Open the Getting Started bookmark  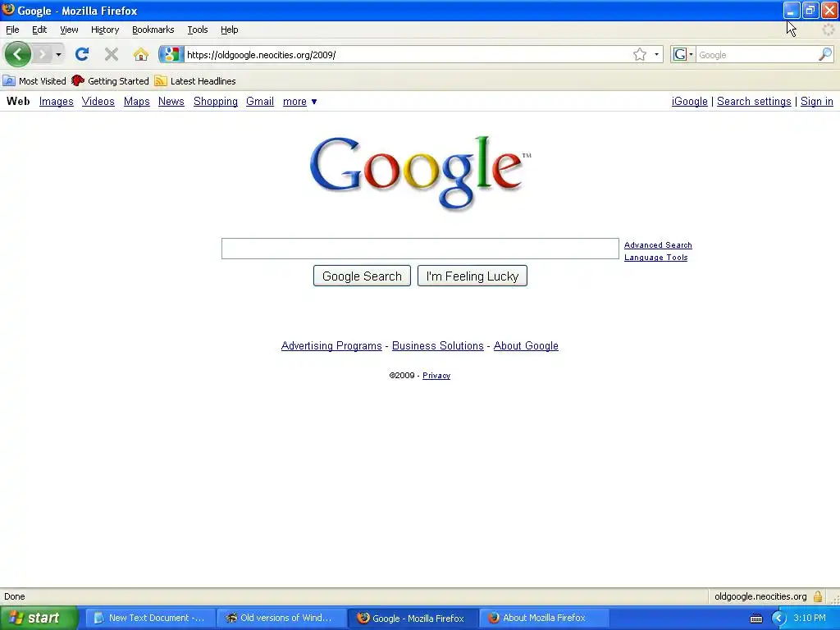coord(111,81)
